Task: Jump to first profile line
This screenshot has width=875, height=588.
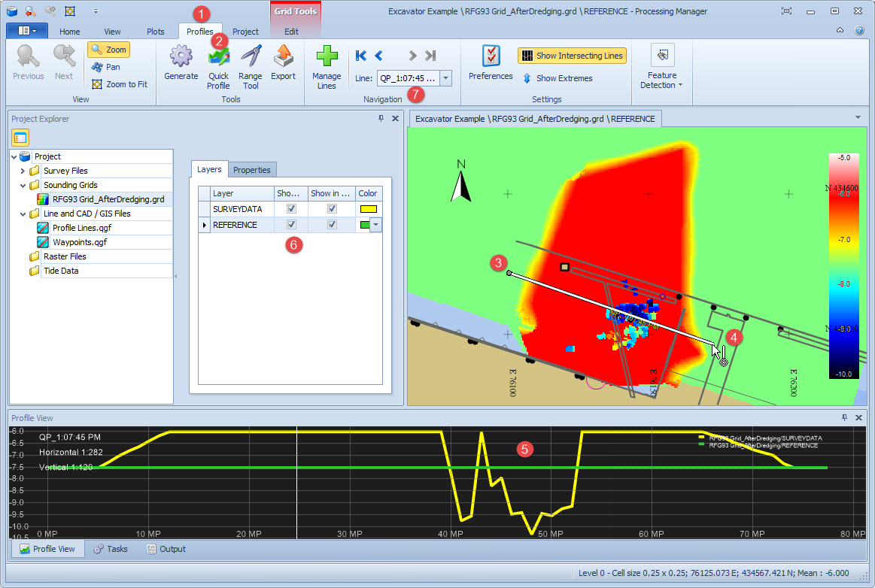Action: [361, 56]
